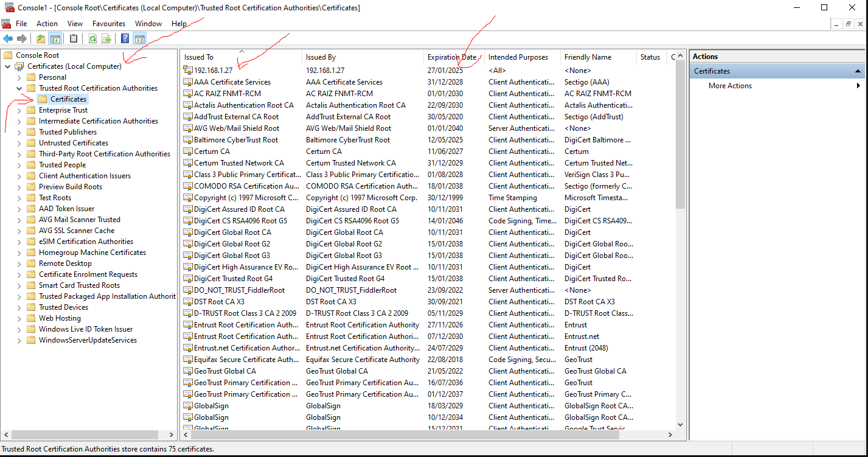Click certificate icon of AddTrust External CA Root
The image size is (868, 457).
188,117
